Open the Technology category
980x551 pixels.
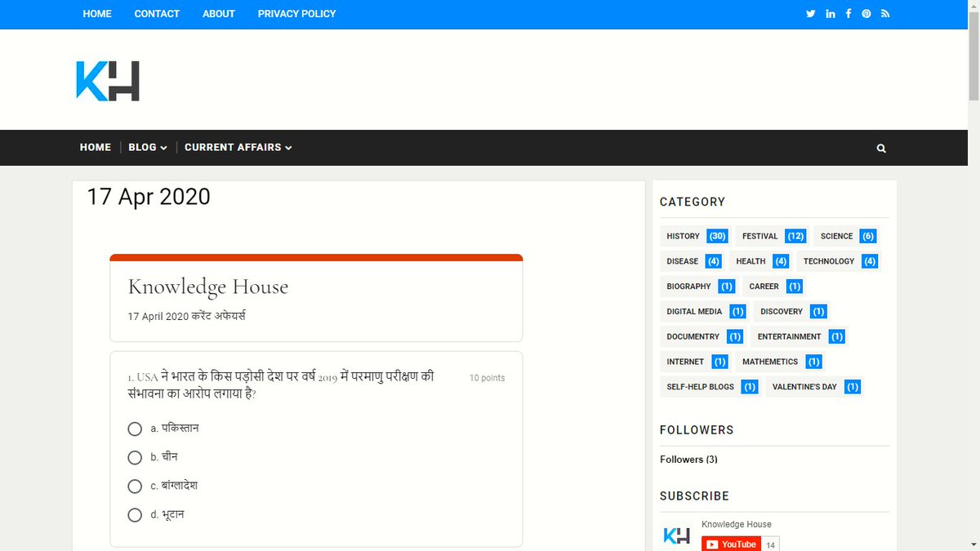(x=839, y=261)
